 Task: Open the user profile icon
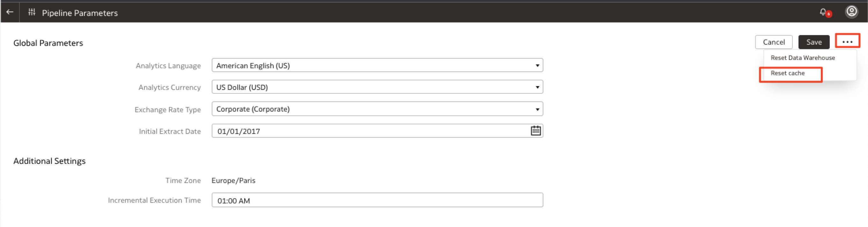pos(851,12)
